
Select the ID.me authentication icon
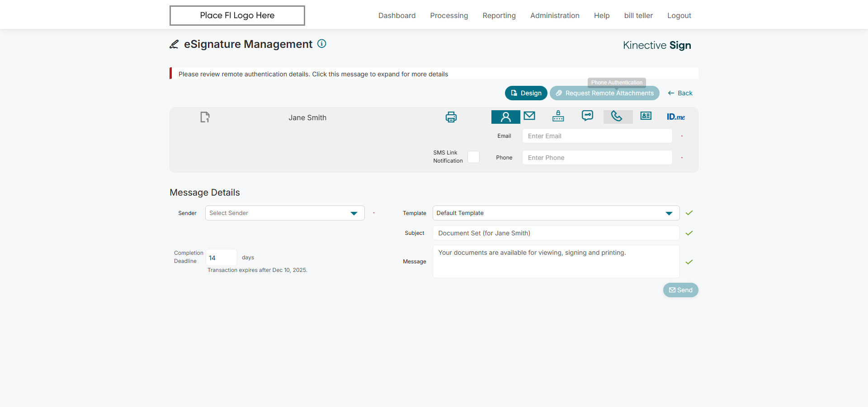(676, 117)
